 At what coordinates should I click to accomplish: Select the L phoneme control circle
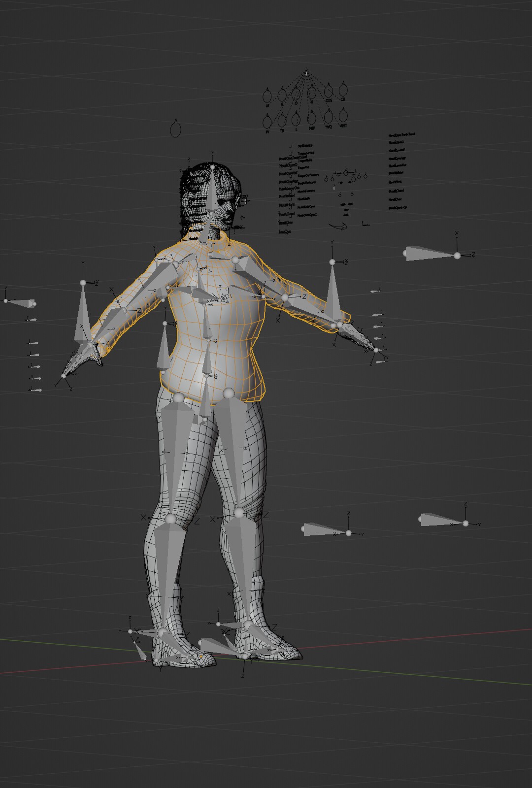click(296, 119)
